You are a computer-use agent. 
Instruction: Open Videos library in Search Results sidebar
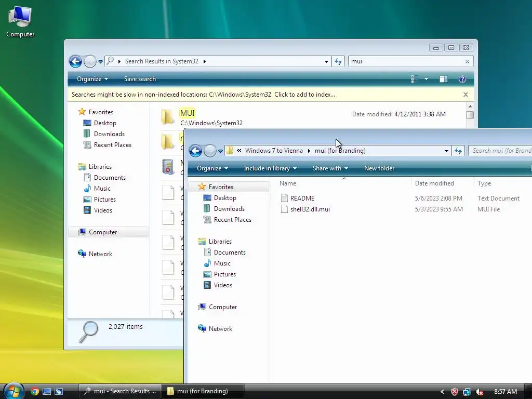102,210
